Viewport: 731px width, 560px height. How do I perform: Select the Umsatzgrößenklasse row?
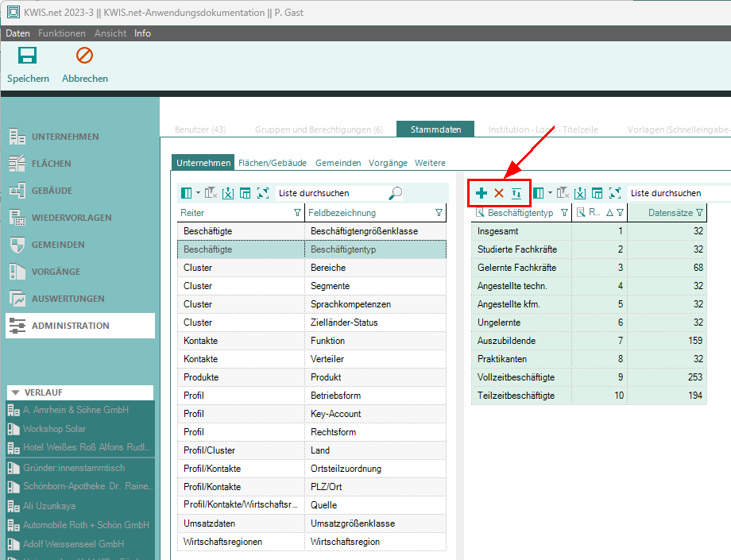tap(311, 523)
